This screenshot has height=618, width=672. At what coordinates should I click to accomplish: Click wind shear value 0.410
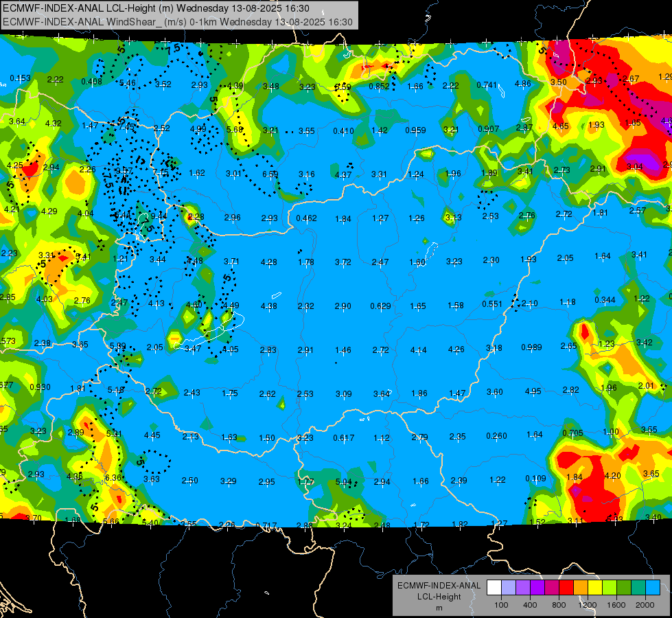coord(343,130)
